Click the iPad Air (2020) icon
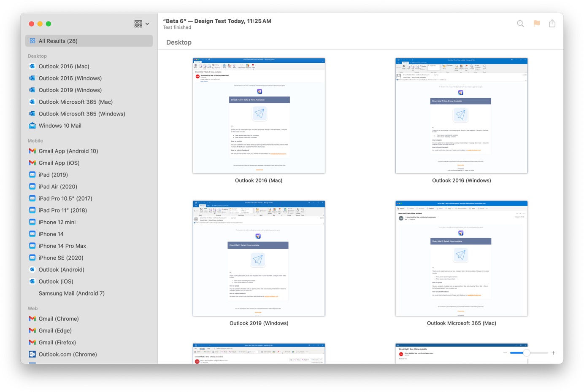Viewport: 584px width, 392px height. (32, 186)
